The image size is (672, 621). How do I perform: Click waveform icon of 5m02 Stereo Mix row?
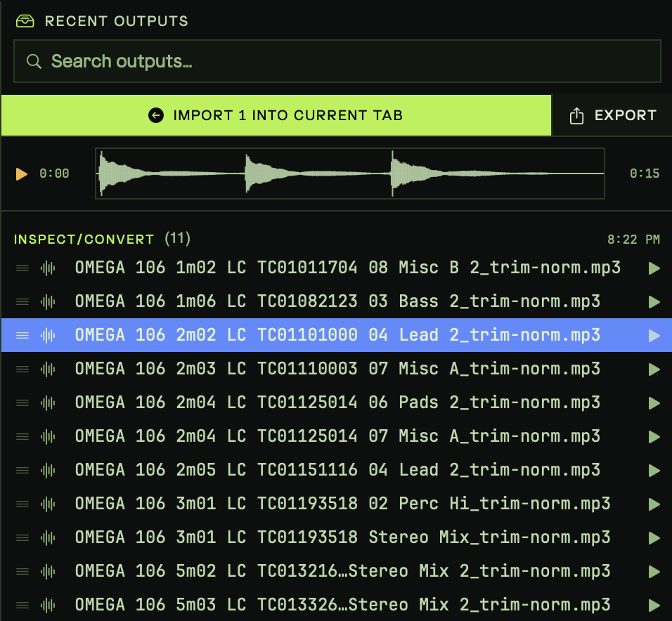point(48,572)
